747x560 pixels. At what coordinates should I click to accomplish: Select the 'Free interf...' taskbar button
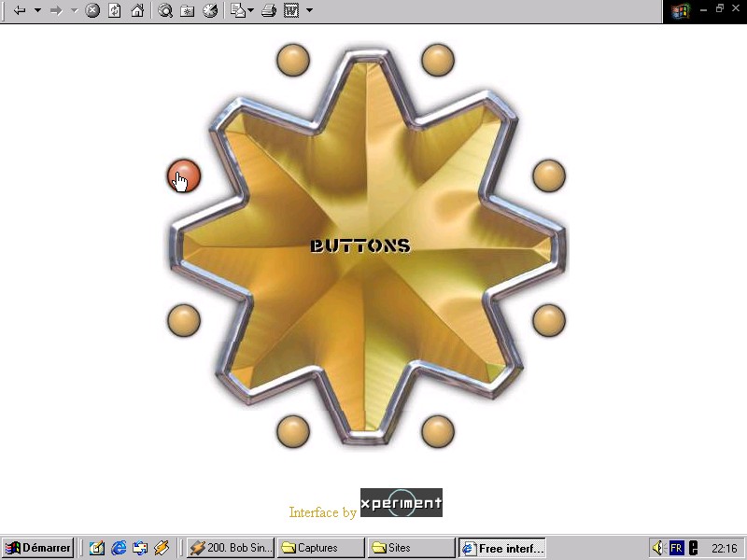coord(502,548)
